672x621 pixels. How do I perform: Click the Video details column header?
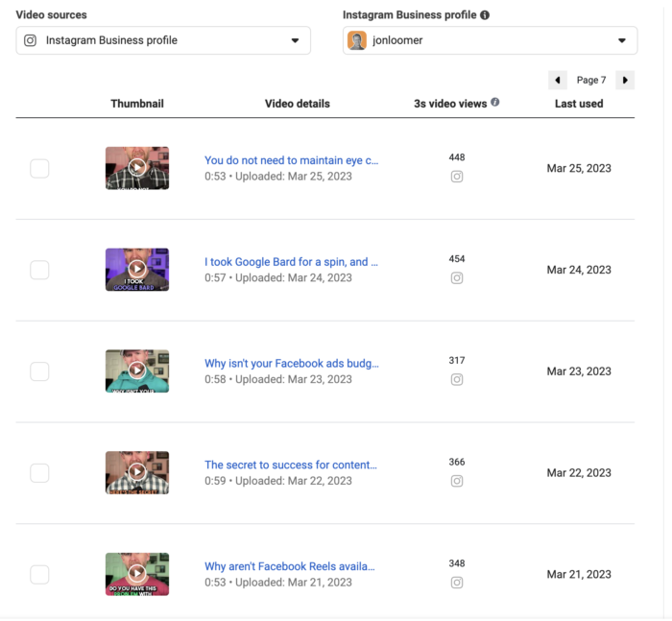(x=297, y=104)
